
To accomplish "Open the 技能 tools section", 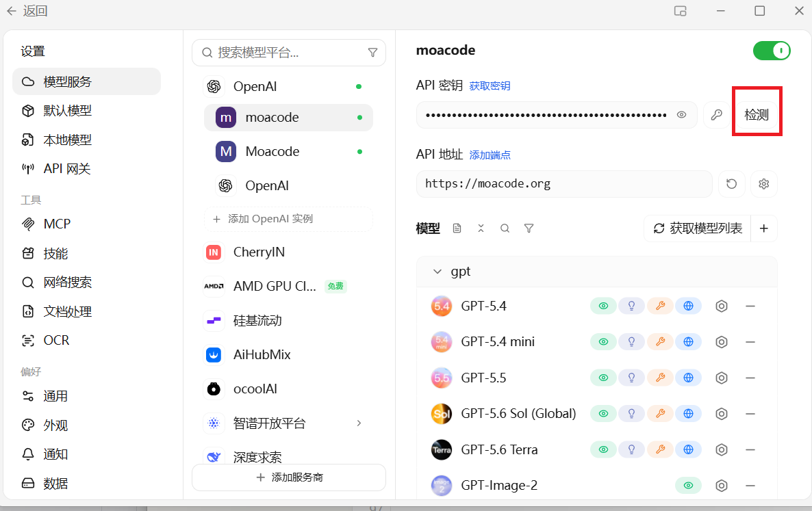I will tap(86, 253).
